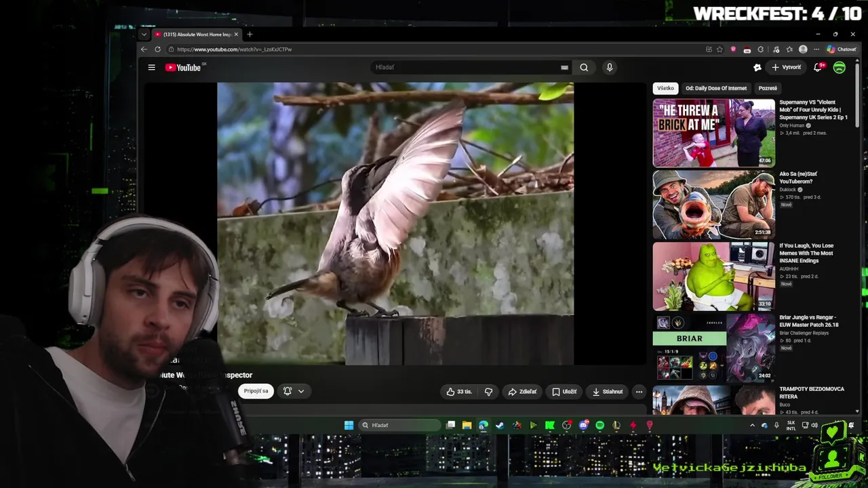Dislike the video with thumbs-down icon
This screenshot has width=868, height=488.
point(488,391)
